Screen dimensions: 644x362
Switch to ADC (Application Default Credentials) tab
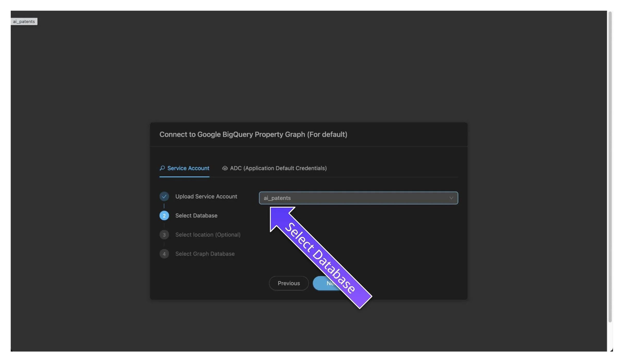coord(278,168)
